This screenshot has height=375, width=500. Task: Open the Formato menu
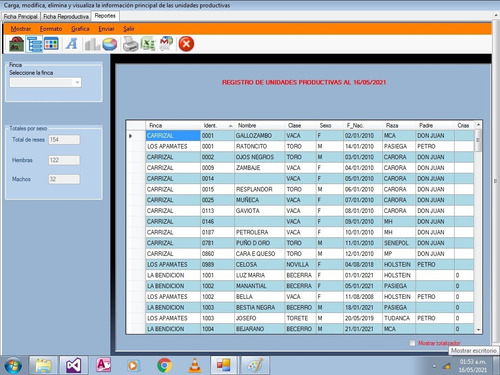(x=51, y=29)
